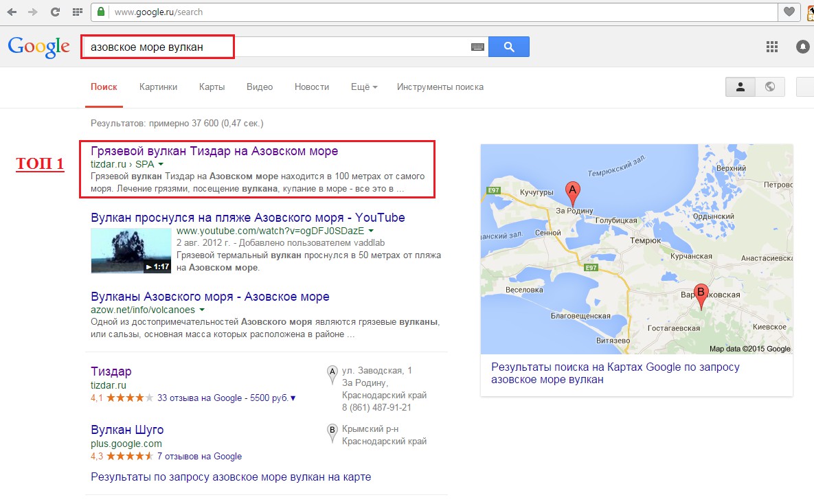Viewport: 814px width, 504px height.
Task: Switch to the Новости tab
Action: pos(312,87)
